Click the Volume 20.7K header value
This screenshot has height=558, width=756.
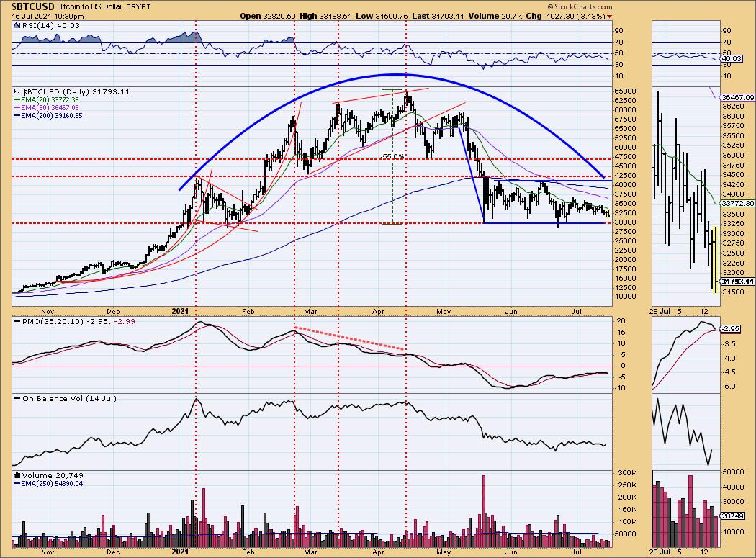click(x=495, y=17)
